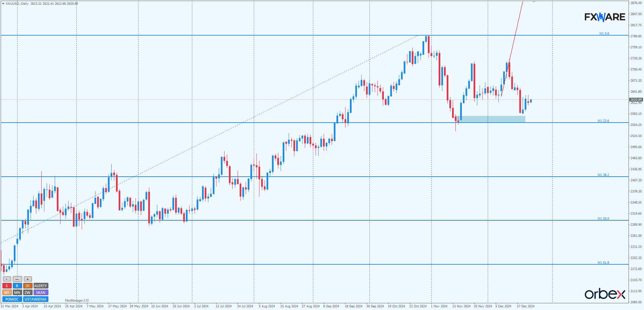Click the red S sell button
Viewport: 644px width, 310px height.
click(7, 286)
